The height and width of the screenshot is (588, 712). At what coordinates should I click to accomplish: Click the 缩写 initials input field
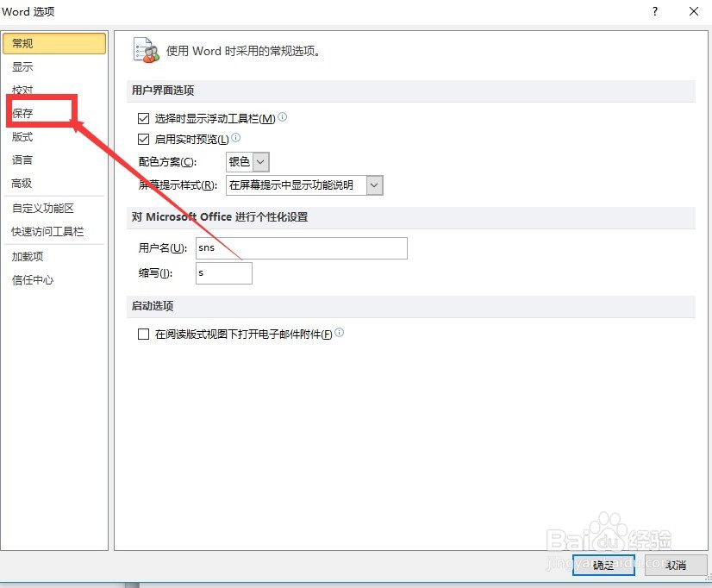click(x=224, y=273)
